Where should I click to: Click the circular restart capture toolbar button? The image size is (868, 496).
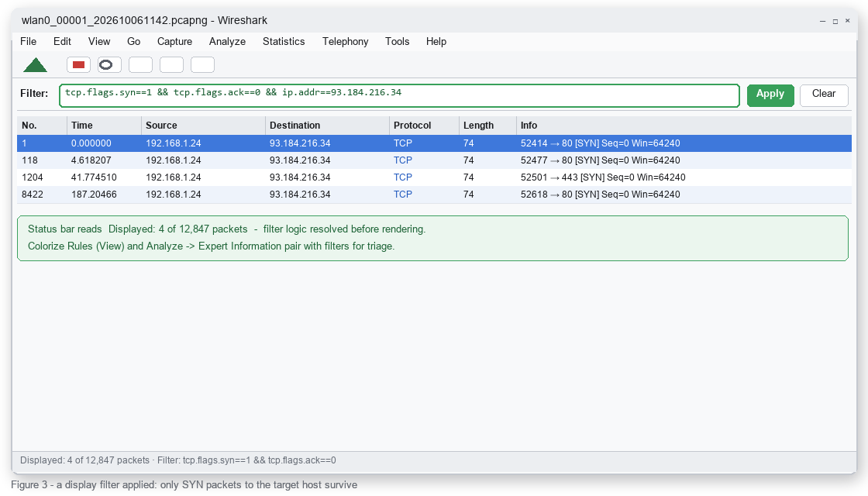109,65
